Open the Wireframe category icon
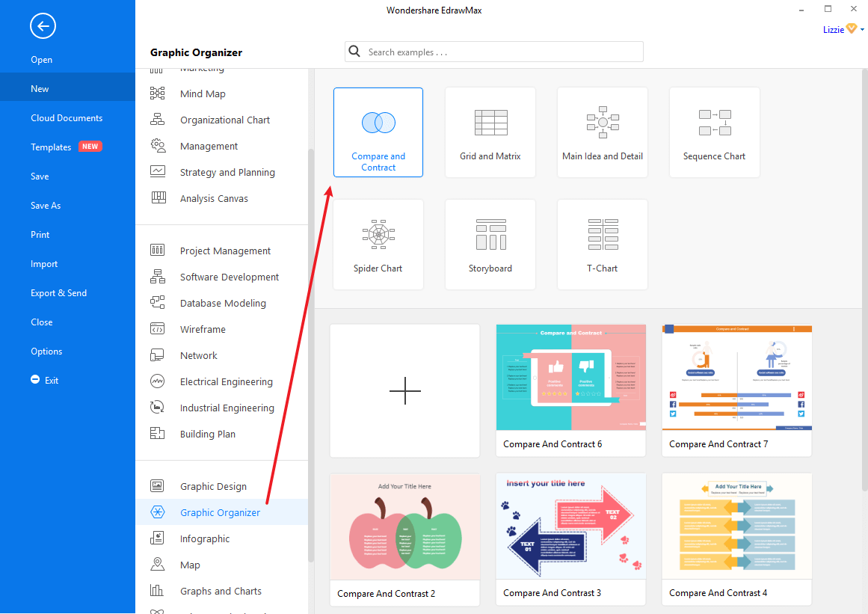 [158, 328]
